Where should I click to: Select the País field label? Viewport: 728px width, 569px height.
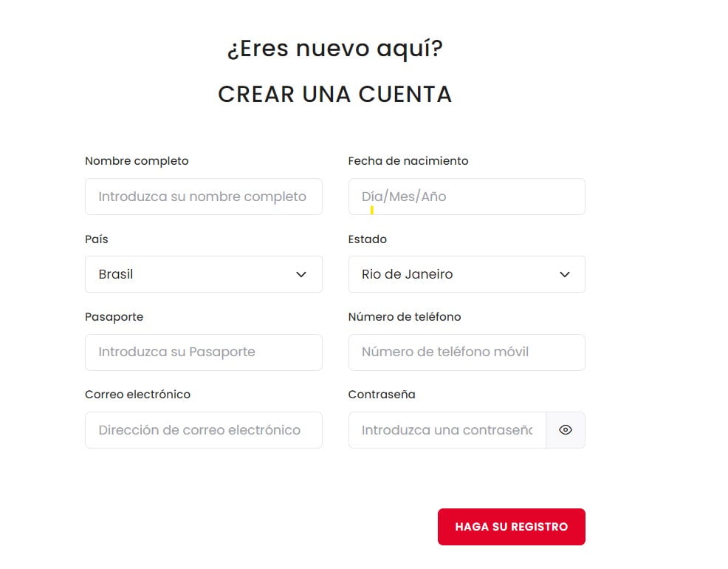pos(96,239)
